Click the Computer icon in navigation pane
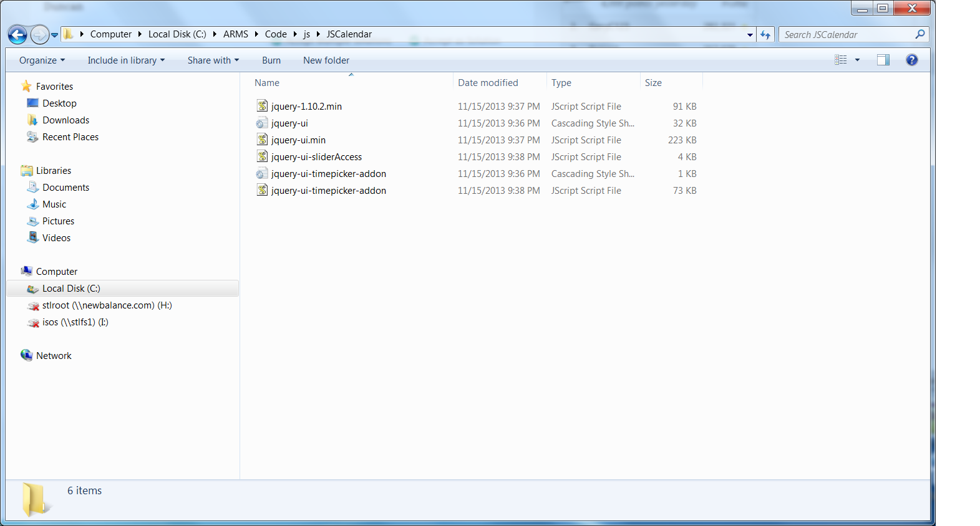The height and width of the screenshot is (526, 980). (x=26, y=271)
